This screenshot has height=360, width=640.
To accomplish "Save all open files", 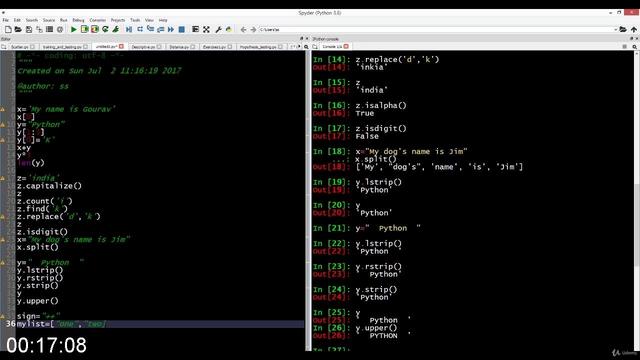I will (39, 29).
